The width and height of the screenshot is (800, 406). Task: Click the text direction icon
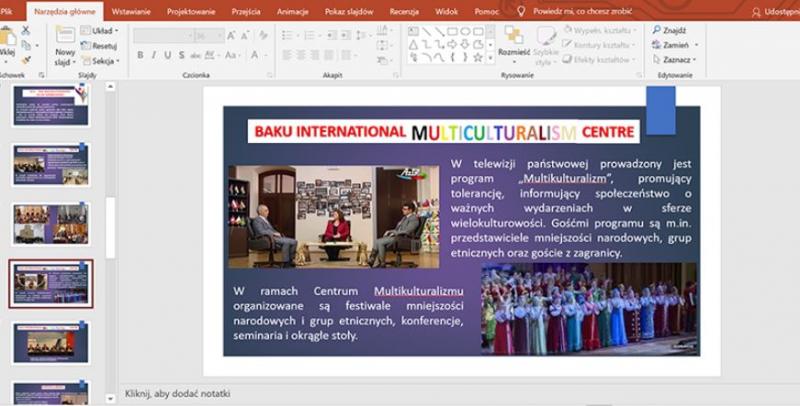[382, 31]
